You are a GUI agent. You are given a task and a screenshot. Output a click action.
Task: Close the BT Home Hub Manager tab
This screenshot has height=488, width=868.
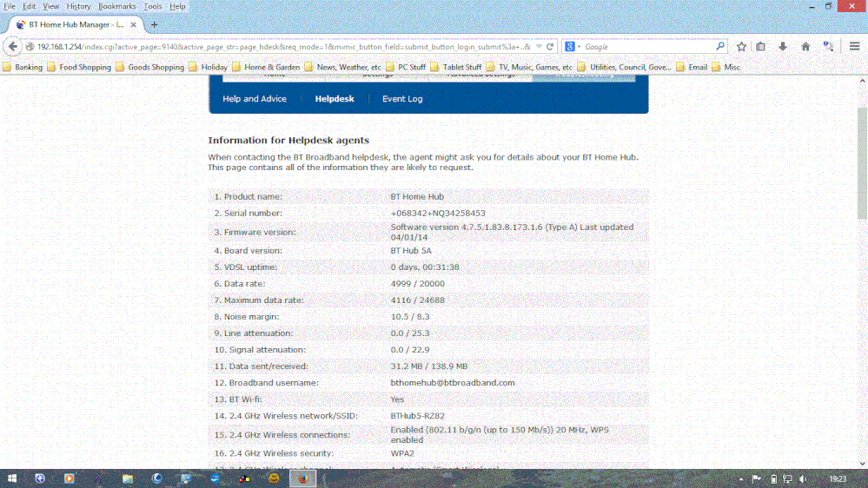point(134,25)
